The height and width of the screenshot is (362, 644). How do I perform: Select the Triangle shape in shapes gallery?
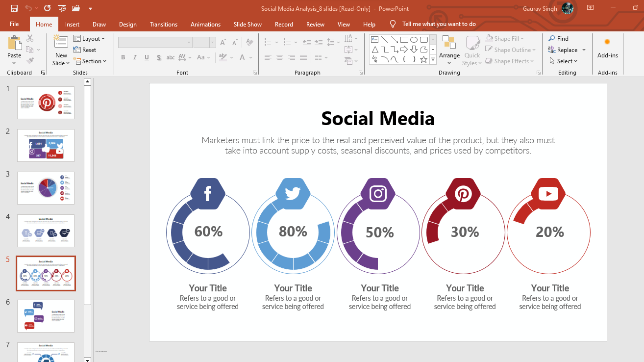[375, 50]
